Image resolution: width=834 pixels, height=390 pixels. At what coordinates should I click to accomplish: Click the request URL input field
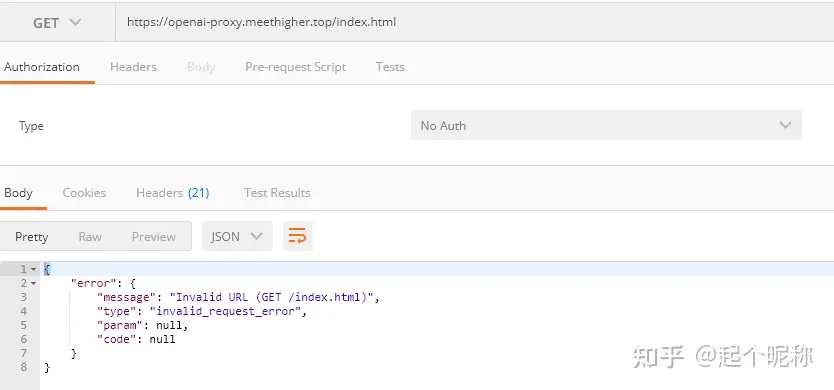coord(474,23)
